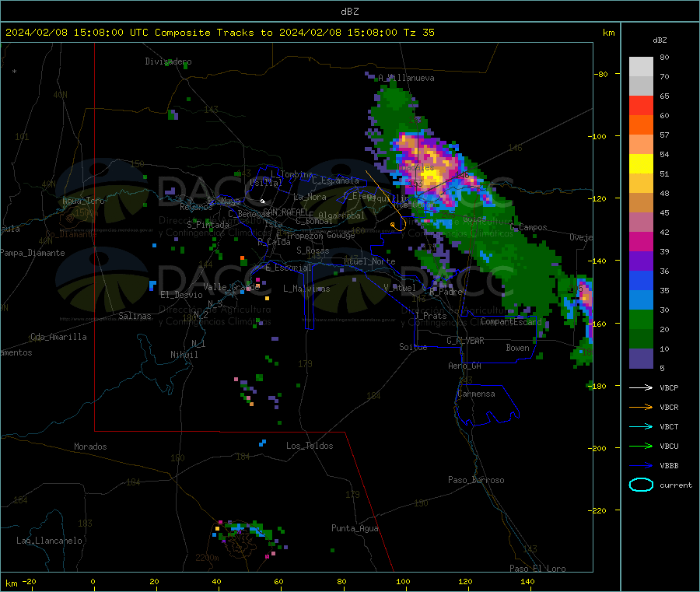Click the red color swatch beside 60 dBZ
Viewport: 700px width, 592px height.
[x=641, y=105]
